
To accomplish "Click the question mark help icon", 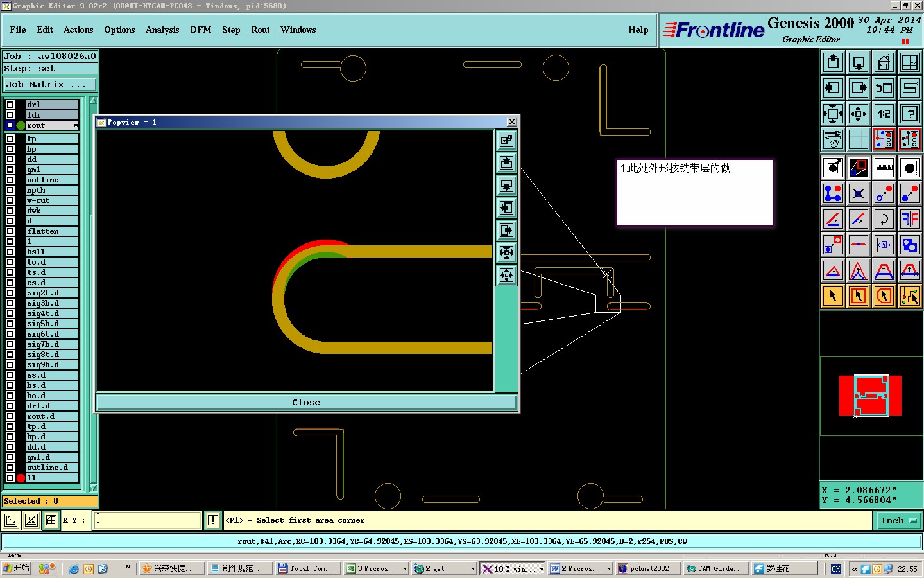I will (910, 114).
